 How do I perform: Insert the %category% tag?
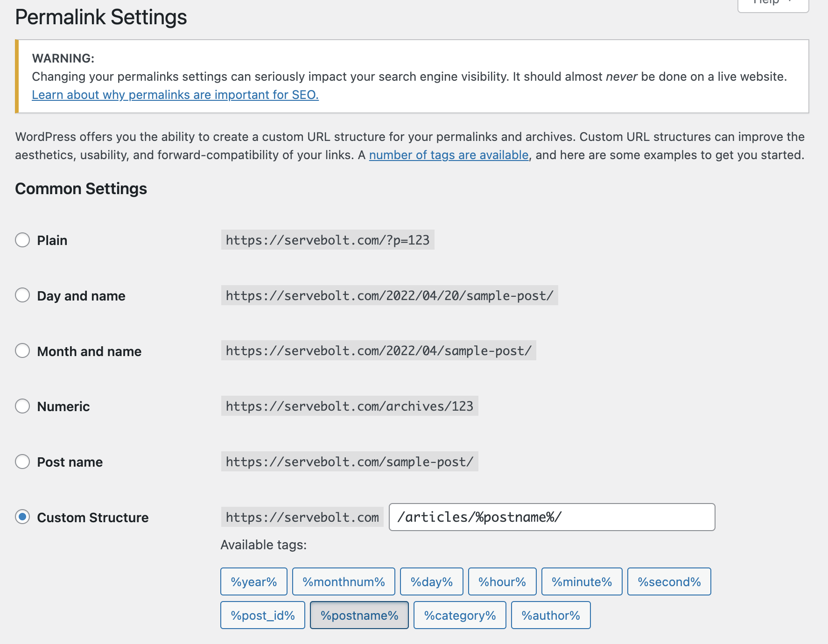[460, 615]
